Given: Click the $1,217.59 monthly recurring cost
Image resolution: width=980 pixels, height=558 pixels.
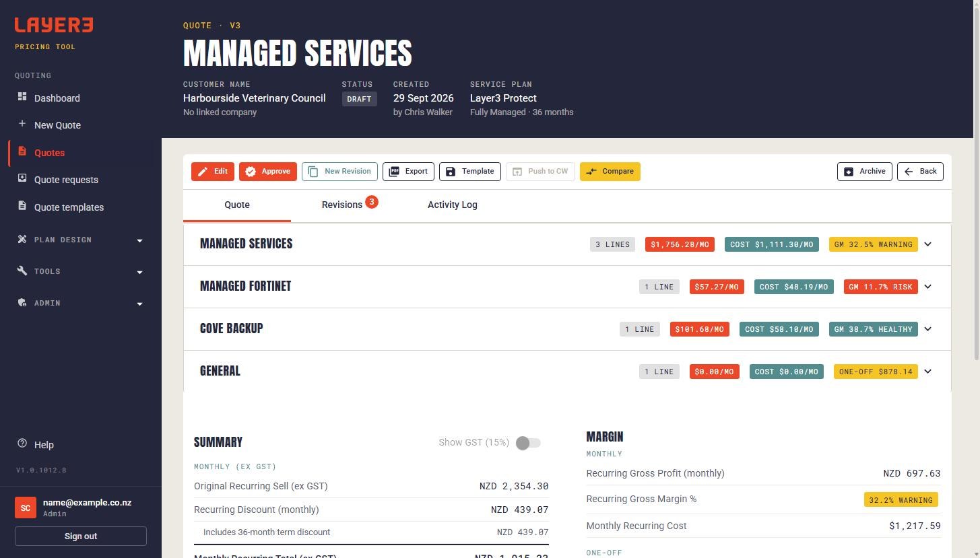Looking at the screenshot, I should (x=915, y=526).
